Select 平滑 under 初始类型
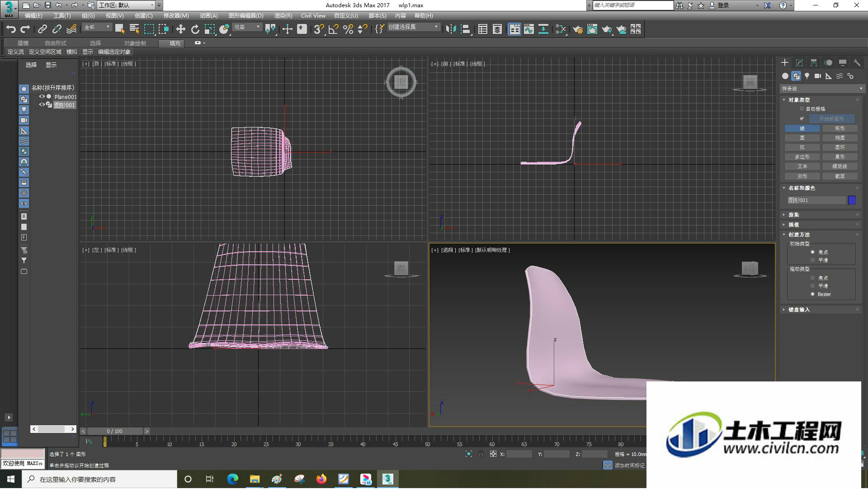868x489 pixels. [x=812, y=260]
